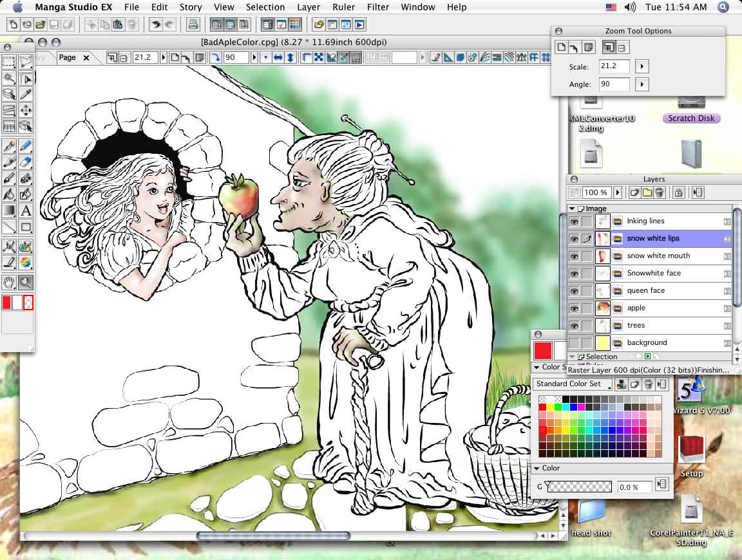Open Angle arrow in Zoom Tool Options
This screenshot has height=560, width=742.
[642, 85]
